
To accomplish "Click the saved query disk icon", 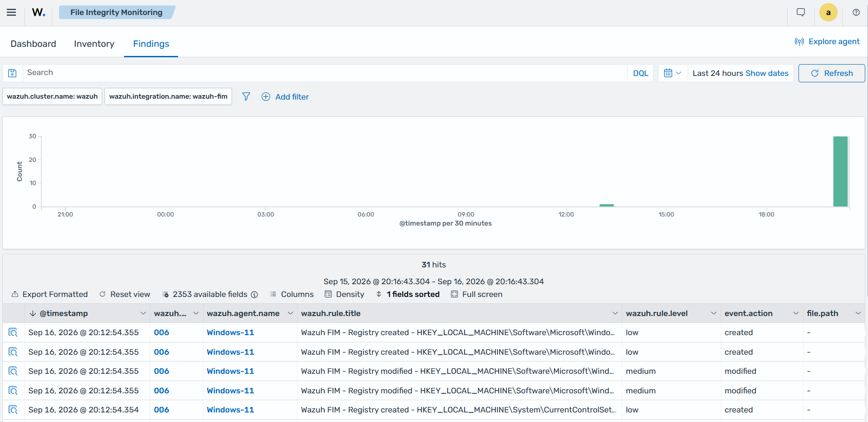I will (x=13, y=73).
